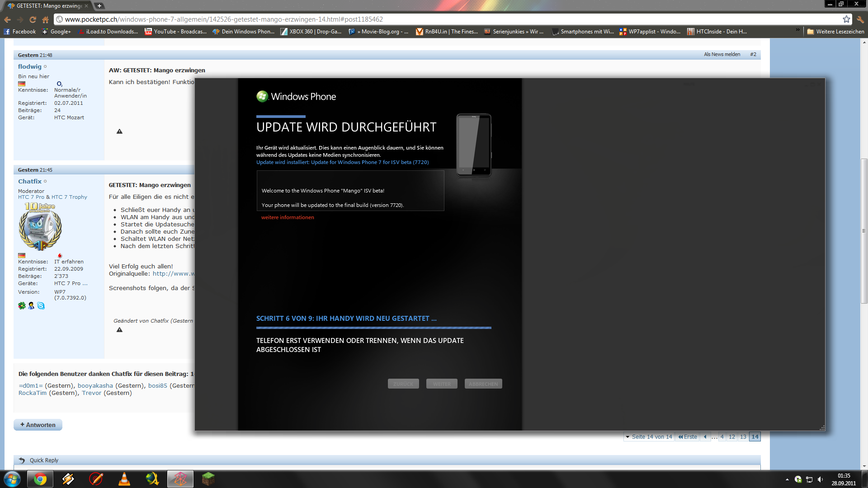Expand the hidden bookmarks chevron
This screenshot has width=868, height=488.
pyautogui.click(x=797, y=31)
